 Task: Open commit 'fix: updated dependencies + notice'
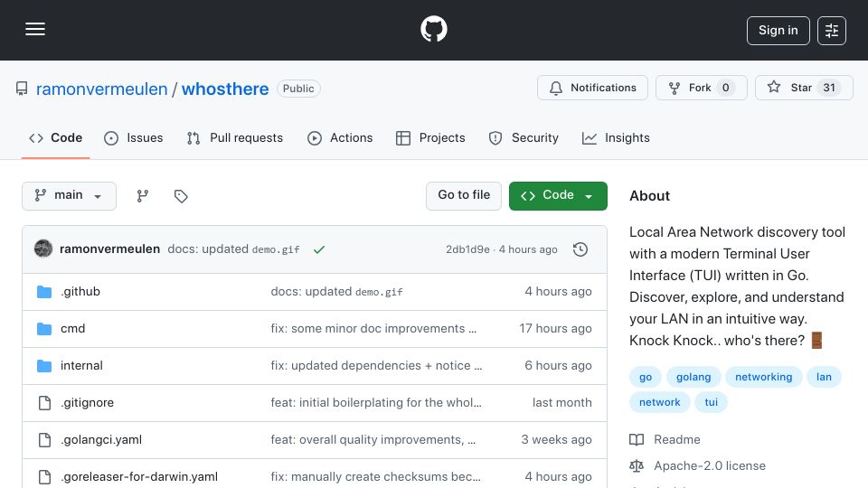376,366
